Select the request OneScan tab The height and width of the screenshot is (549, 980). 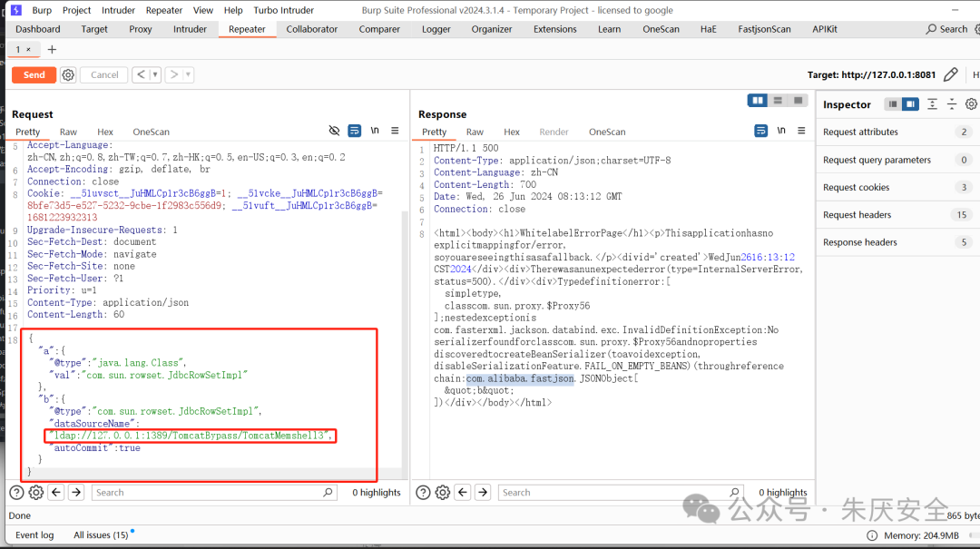[152, 132]
